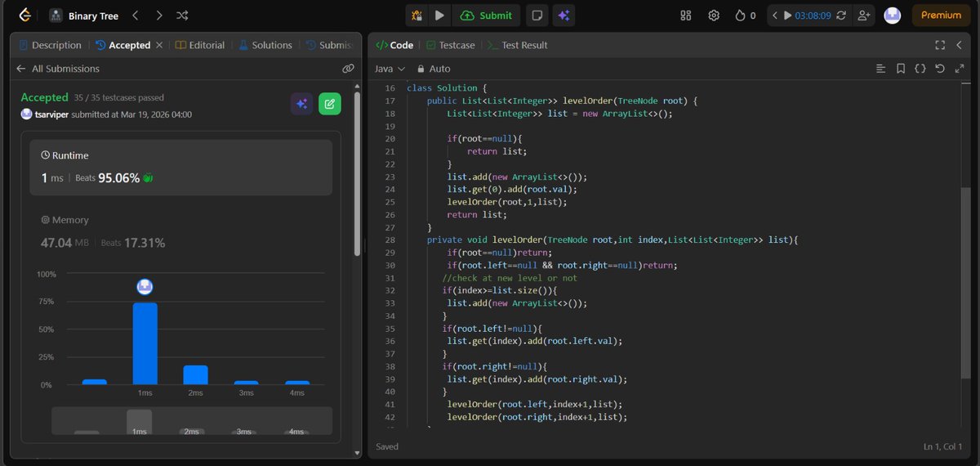Show the streak flame counter
The image size is (980, 466).
pos(745,15)
